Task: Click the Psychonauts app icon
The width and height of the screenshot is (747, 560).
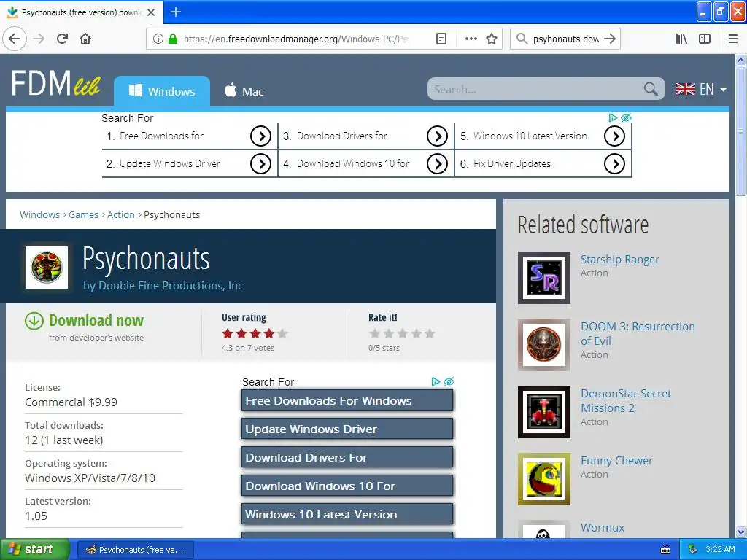Action: click(x=46, y=267)
